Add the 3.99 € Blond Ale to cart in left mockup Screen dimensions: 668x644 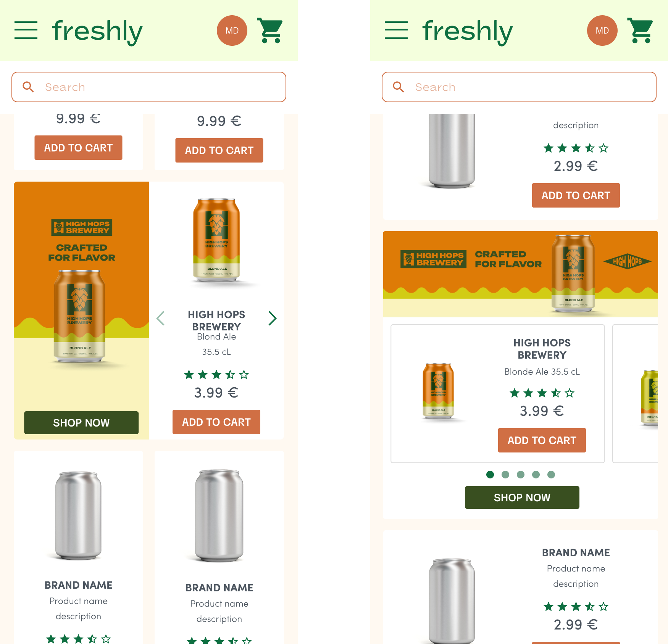point(216,422)
